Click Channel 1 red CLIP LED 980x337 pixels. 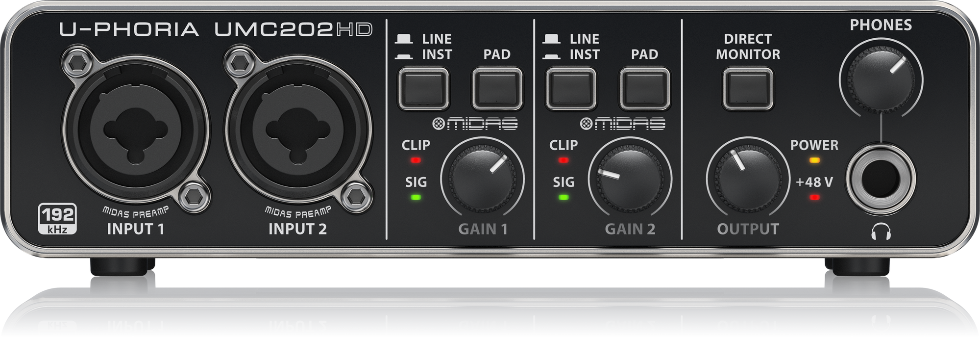416,160
